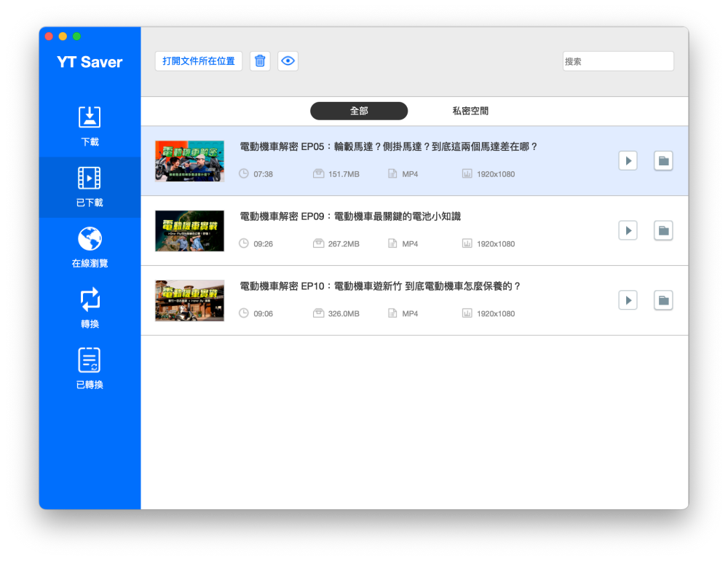The height and width of the screenshot is (561, 728).
Task: Switch to the 全部 tab
Action: (x=359, y=111)
